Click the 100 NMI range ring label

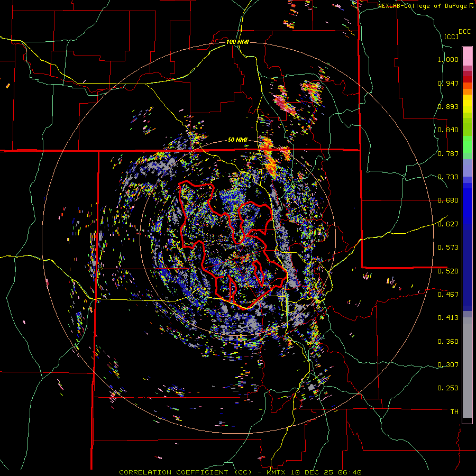tap(237, 42)
